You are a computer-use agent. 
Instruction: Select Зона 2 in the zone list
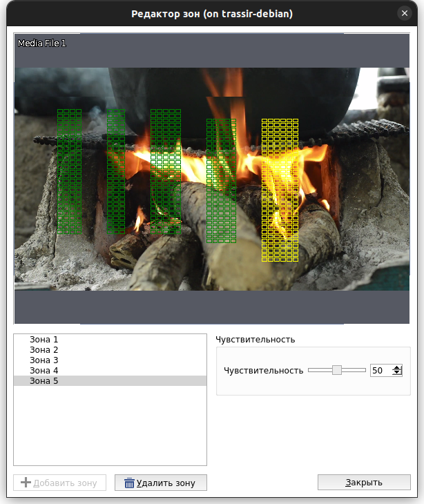(x=110, y=350)
